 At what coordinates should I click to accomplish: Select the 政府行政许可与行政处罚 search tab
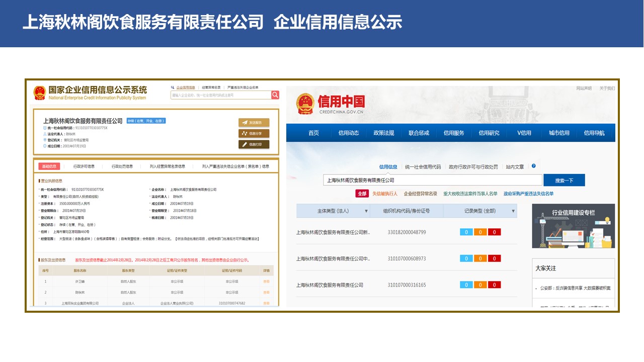tap(473, 167)
